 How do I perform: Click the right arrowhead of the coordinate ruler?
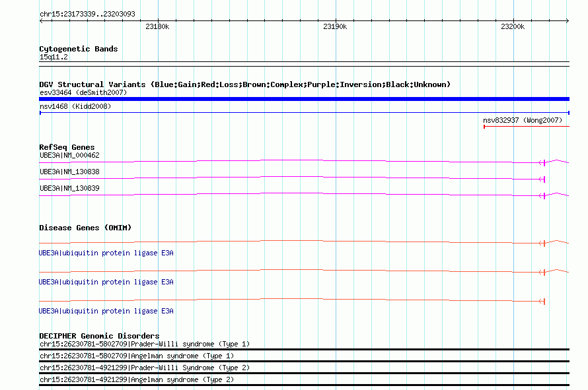568,21
